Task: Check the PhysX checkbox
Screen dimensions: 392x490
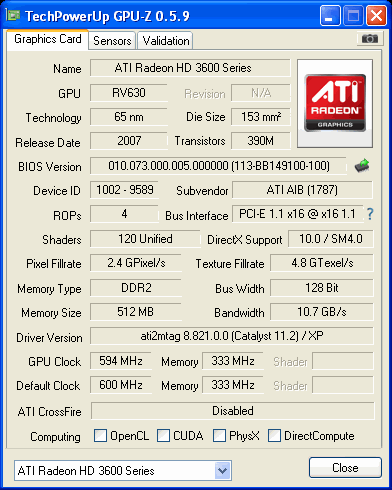Action: (219, 435)
